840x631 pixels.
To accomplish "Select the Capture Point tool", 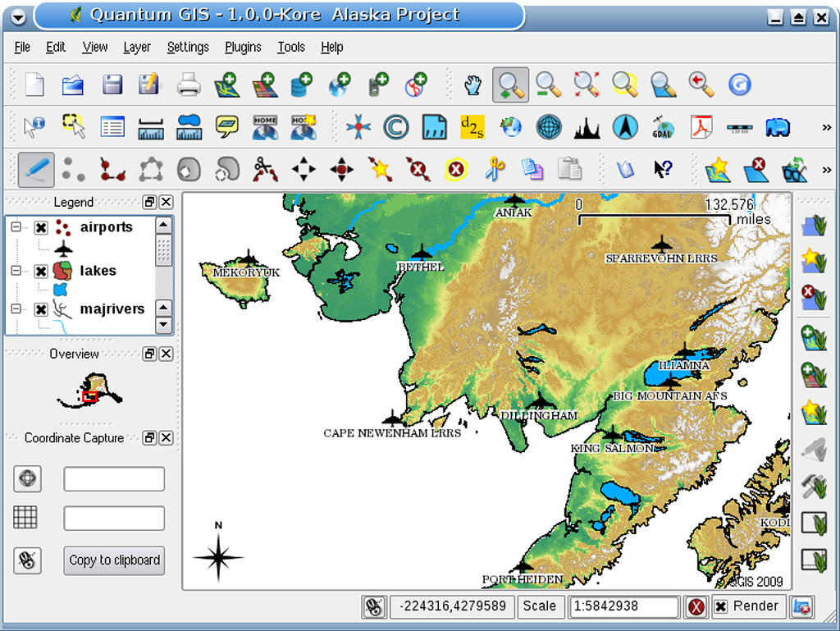I will 73,170.
